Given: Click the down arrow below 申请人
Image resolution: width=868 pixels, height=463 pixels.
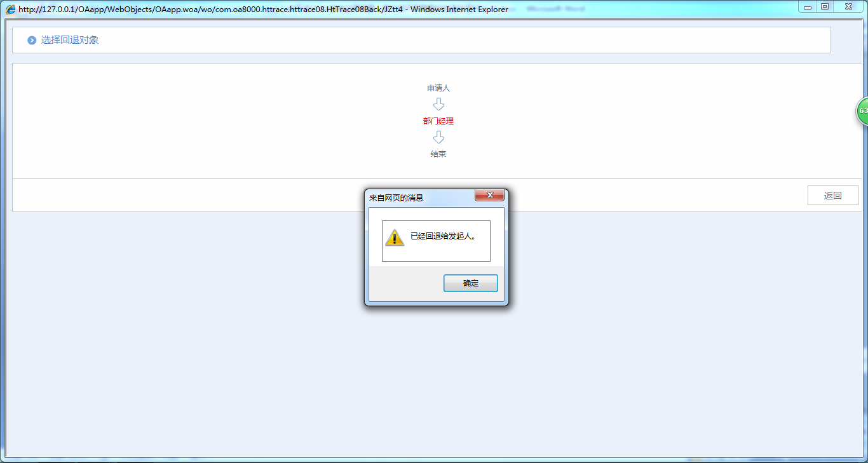Looking at the screenshot, I should [x=438, y=104].
